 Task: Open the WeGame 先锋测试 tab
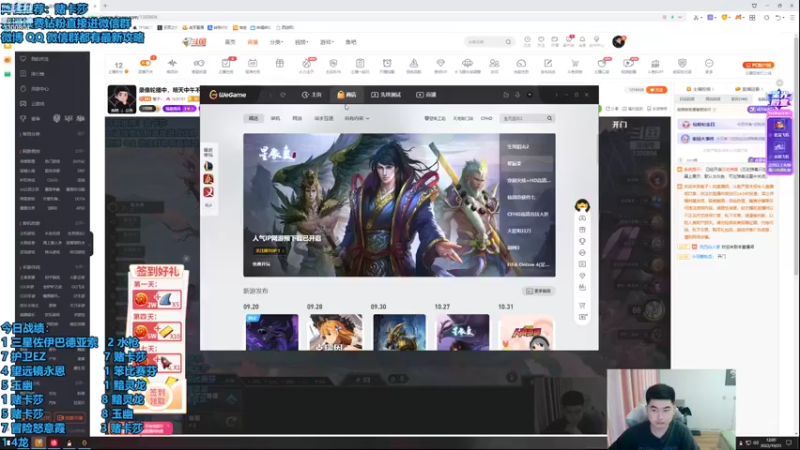click(386, 95)
